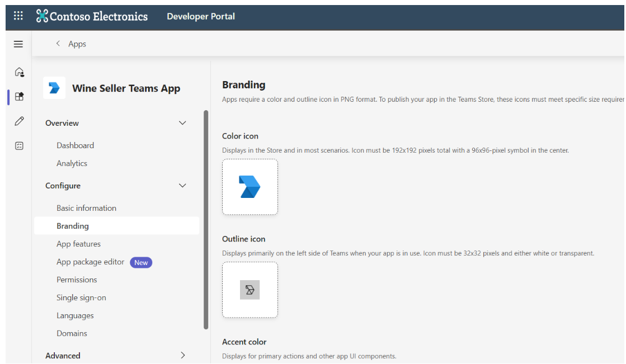Open the Domains page
Screen dimensions: 626x364
click(72, 333)
